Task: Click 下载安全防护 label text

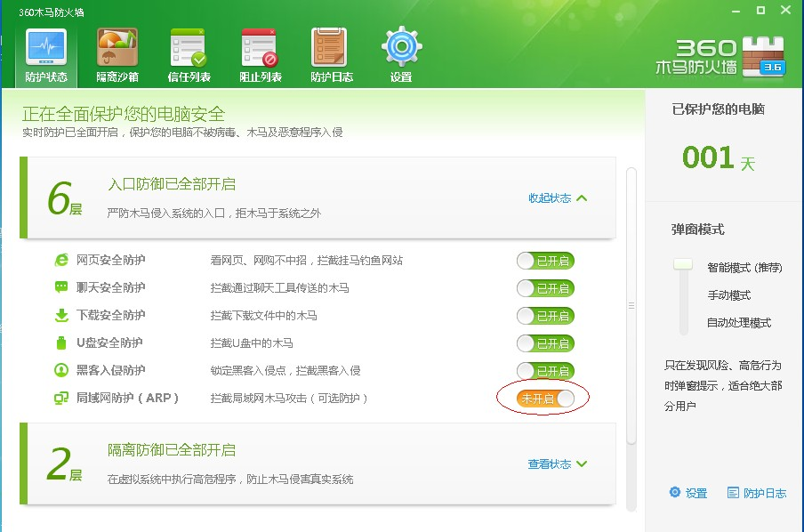Action: 110,315
